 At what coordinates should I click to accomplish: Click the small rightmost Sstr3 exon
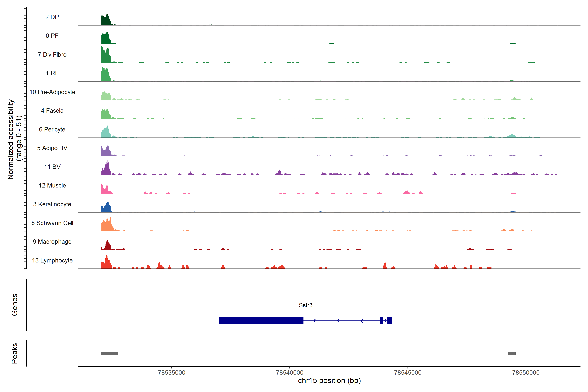click(390, 321)
